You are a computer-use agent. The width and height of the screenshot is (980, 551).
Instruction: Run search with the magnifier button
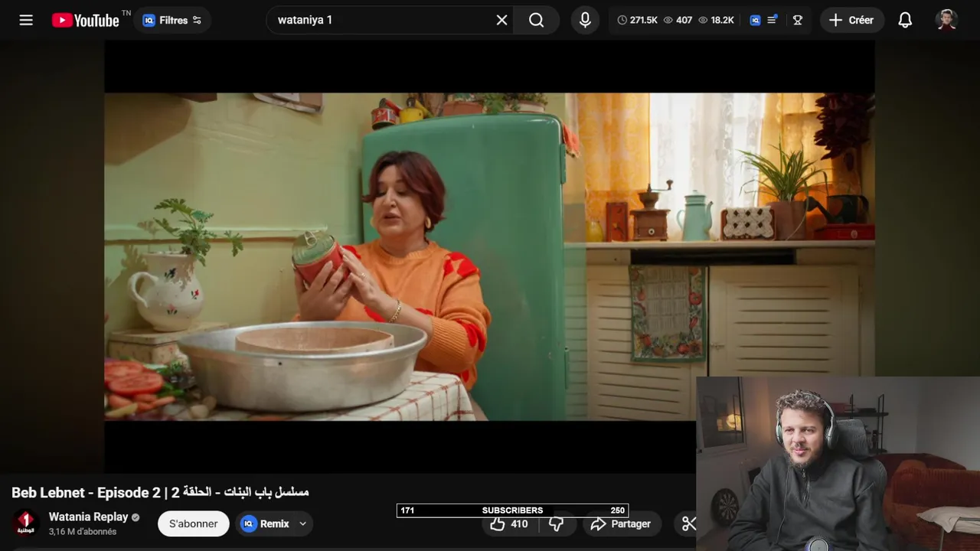(x=536, y=20)
